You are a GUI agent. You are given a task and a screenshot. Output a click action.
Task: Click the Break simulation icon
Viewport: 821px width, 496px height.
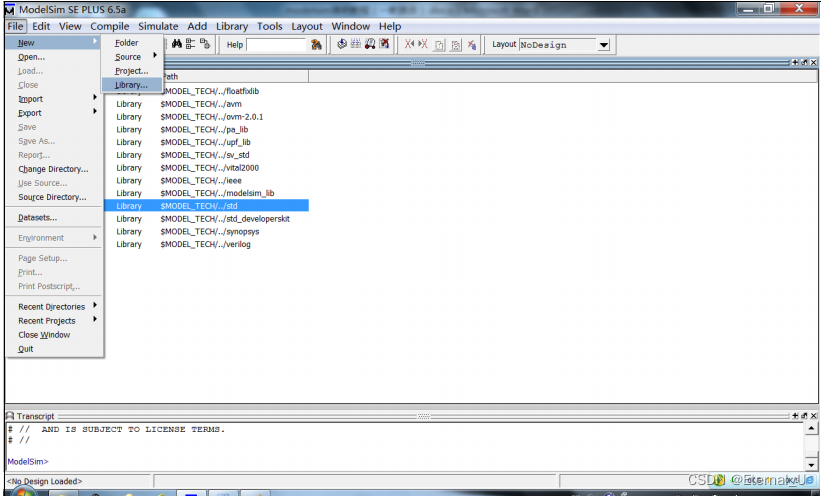(384, 45)
